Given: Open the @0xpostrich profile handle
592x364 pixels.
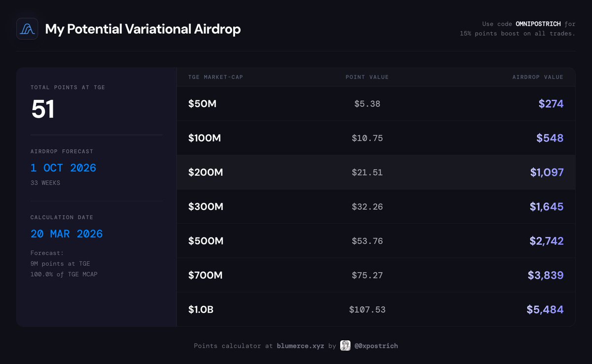Looking at the screenshot, I should click(x=376, y=346).
